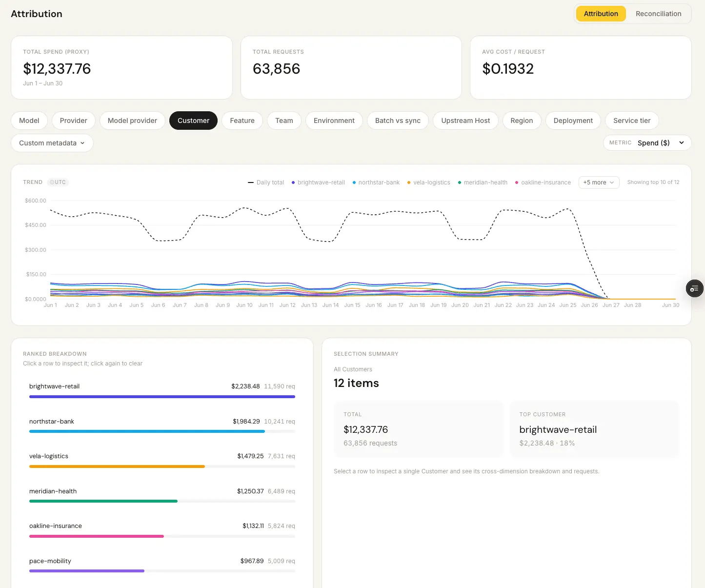705x588 pixels.
Task: Click the vela-logistics spend bar
Action: click(x=117, y=466)
